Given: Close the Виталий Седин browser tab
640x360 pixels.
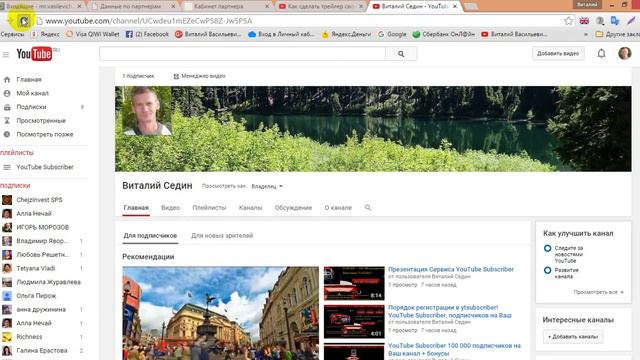Looking at the screenshot, I should pyautogui.click(x=455, y=7).
